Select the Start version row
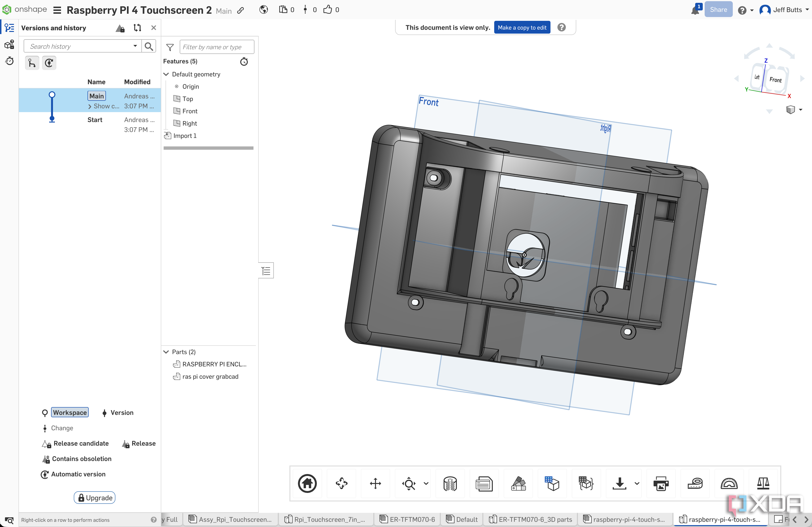The image size is (812, 527). (90, 124)
